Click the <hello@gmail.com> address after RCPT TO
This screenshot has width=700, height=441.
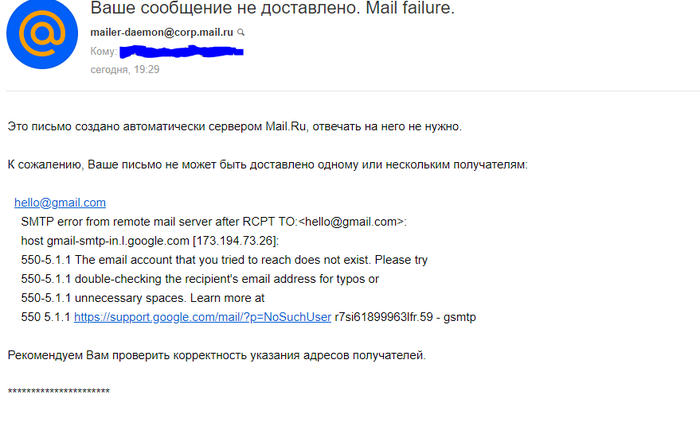coord(350,221)
